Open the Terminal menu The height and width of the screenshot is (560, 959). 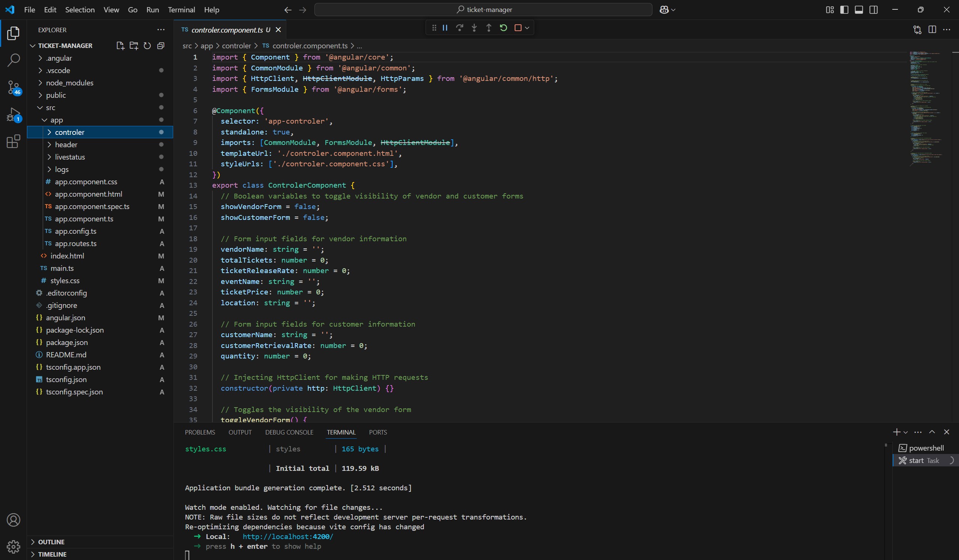tap(181, 10)
